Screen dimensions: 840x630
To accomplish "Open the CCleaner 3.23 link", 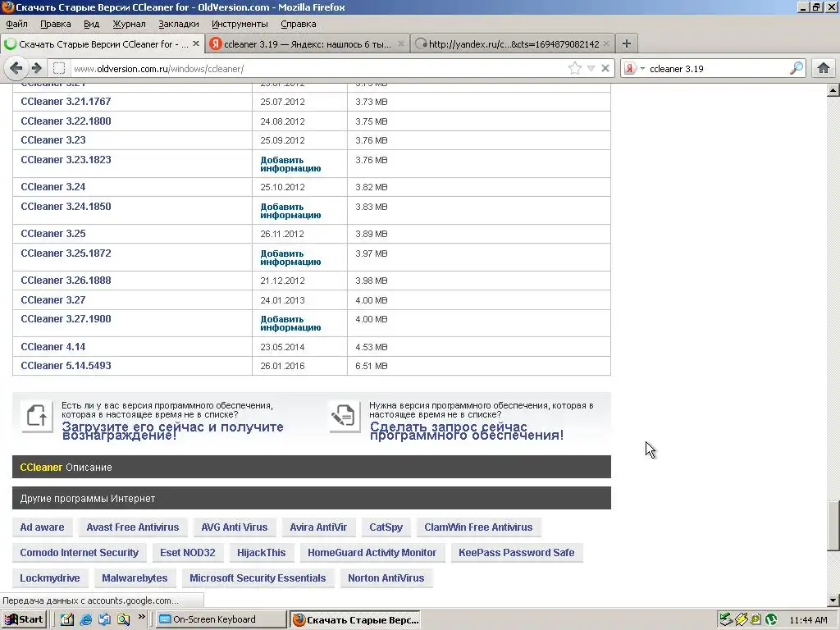I will [53, 140].
